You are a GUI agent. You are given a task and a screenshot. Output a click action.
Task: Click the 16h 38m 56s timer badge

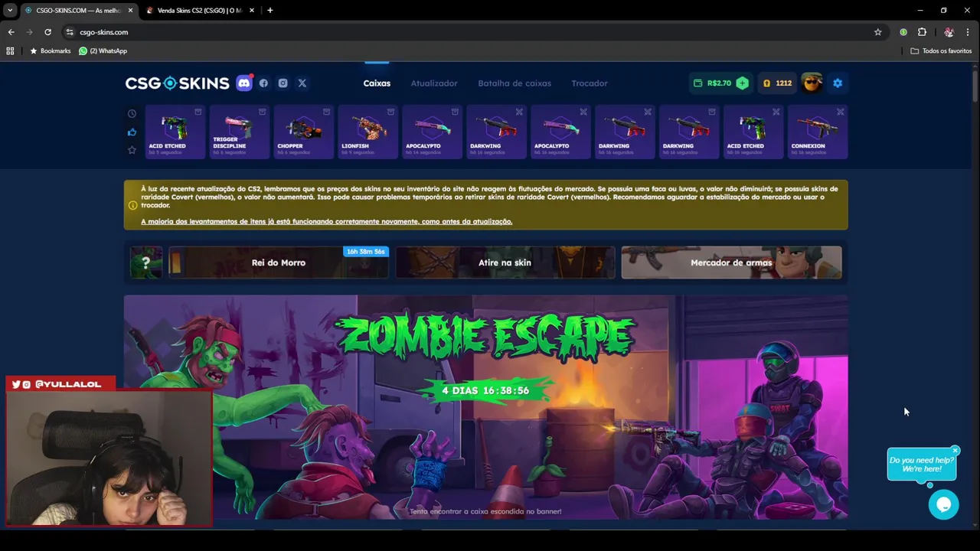point(366,252)
